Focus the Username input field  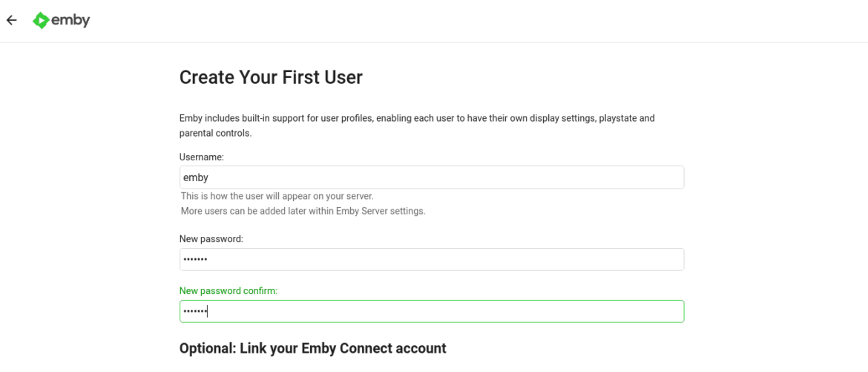432,177
